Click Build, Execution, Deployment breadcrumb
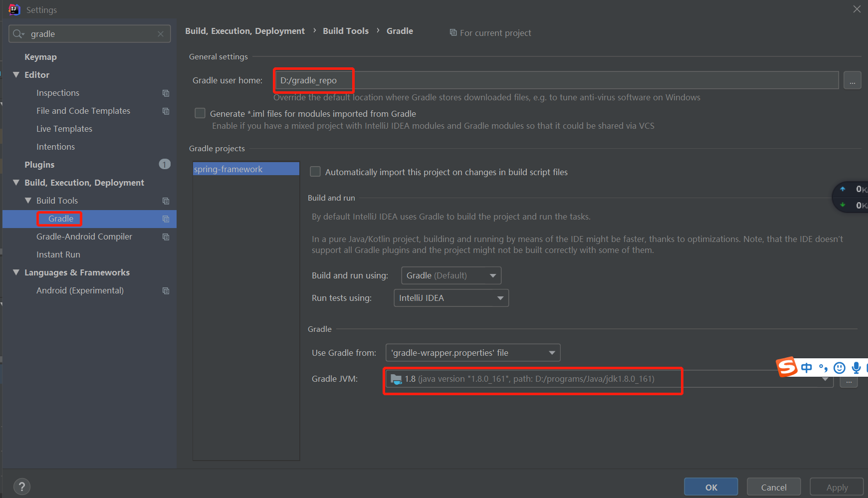868x498 pixels. pyautogui.click(x=245, y=31)
